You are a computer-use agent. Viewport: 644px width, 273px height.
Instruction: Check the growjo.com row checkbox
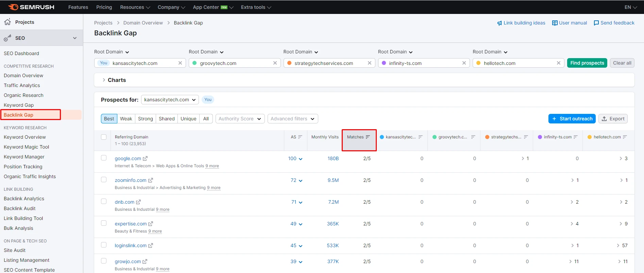coord(104,261)
